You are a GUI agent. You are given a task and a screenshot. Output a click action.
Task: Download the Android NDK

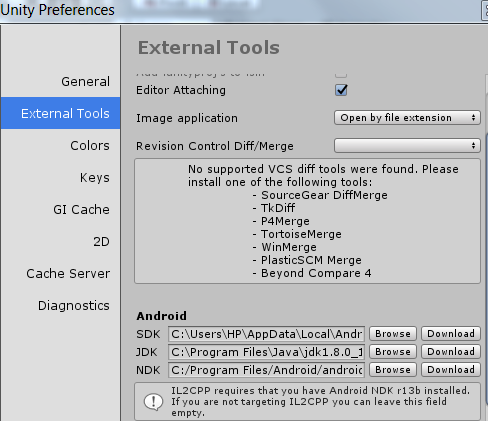[451, 370]
